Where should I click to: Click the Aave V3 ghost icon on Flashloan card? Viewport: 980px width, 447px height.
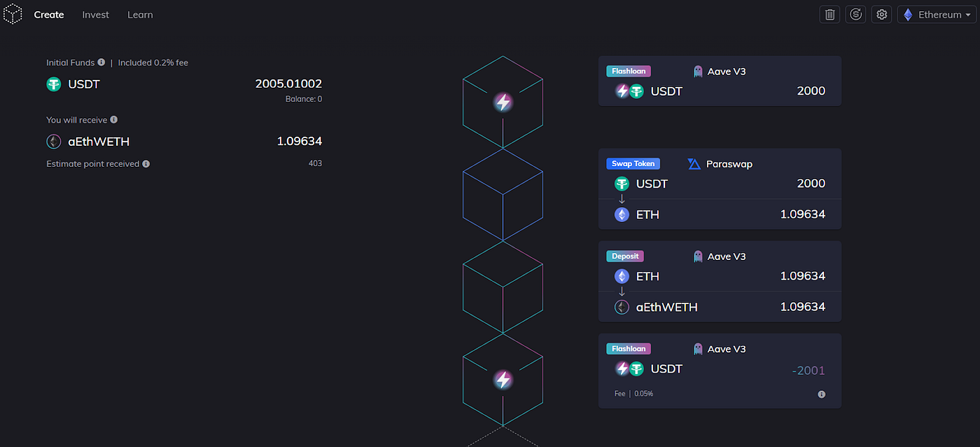(x=697, y=71)
